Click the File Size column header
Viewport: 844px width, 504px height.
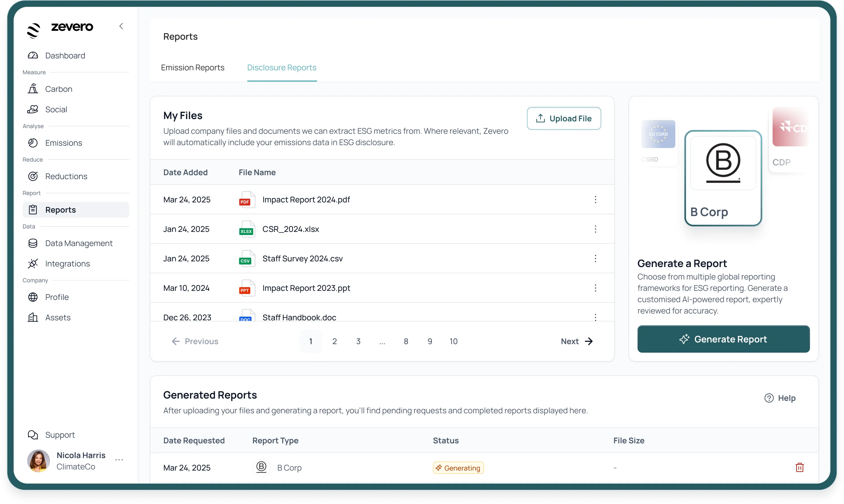tap(628, 440)
